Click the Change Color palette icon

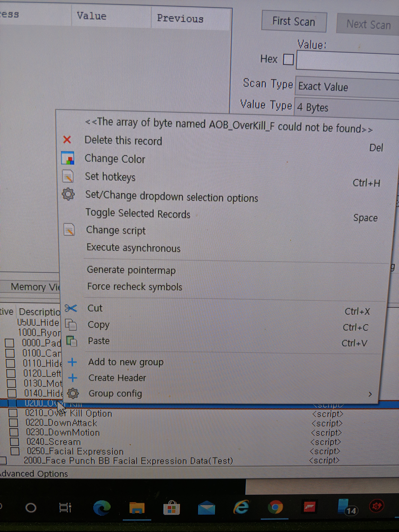pos(68,158)
